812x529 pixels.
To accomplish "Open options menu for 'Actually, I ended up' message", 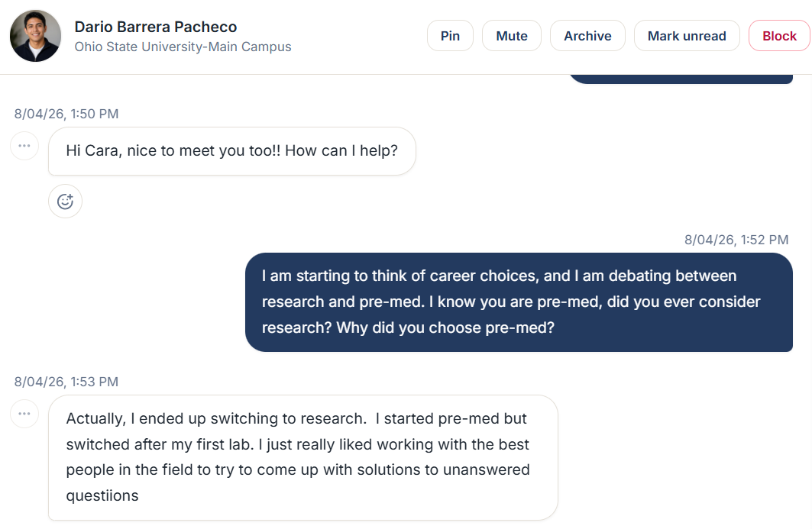I will pos(24,414).
